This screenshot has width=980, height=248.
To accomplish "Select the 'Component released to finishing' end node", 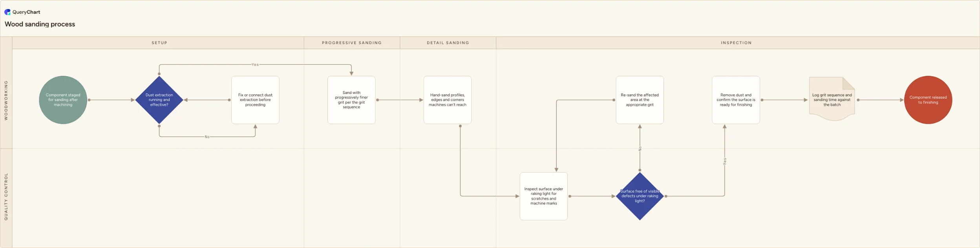I will (928, 100).
